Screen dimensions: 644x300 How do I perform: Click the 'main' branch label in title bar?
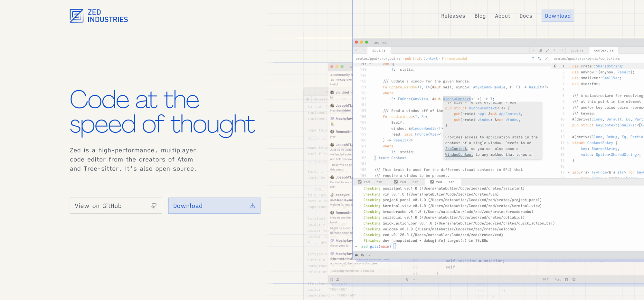click(x=386, y=43)
